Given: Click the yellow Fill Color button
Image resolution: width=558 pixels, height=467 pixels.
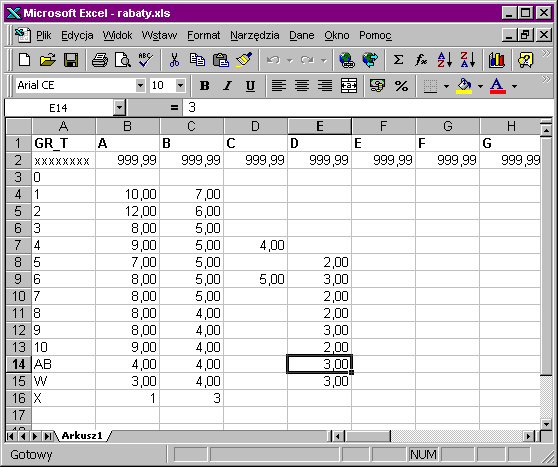Looking at the screenshot, I should 464,86.
